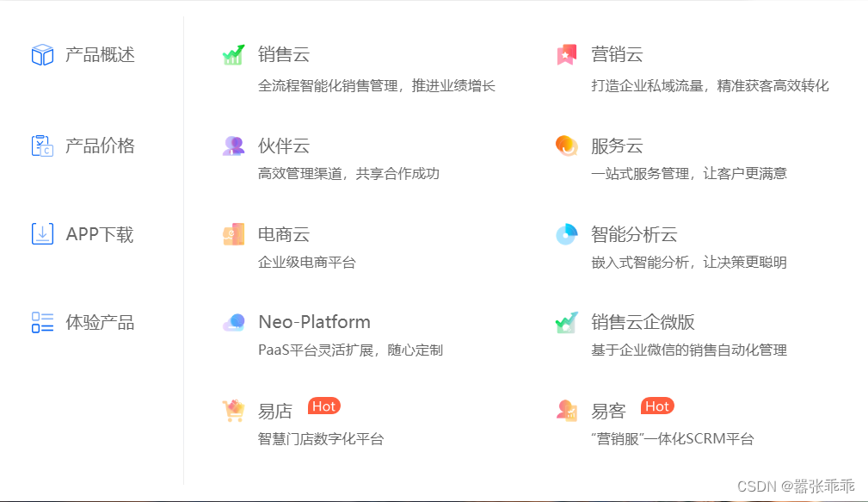Open 智能分析云 via its pie-chart icon

(x=567, y=232)
